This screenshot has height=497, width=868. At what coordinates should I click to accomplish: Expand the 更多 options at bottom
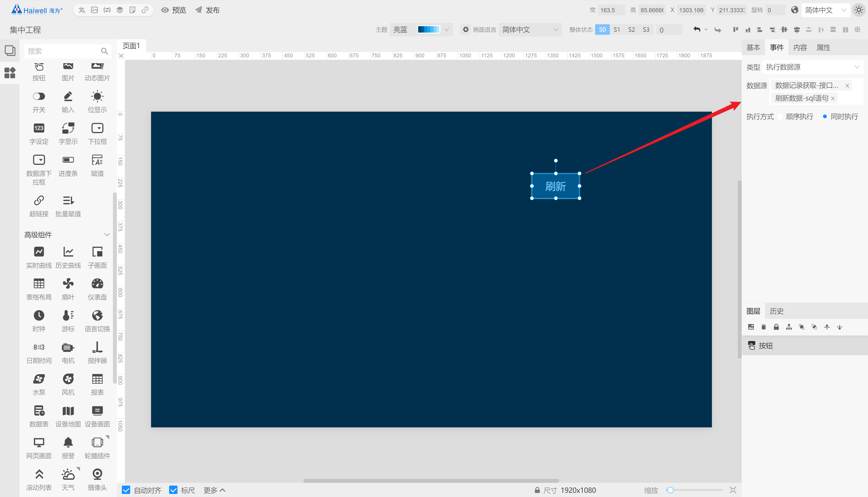tap(214, 490)
